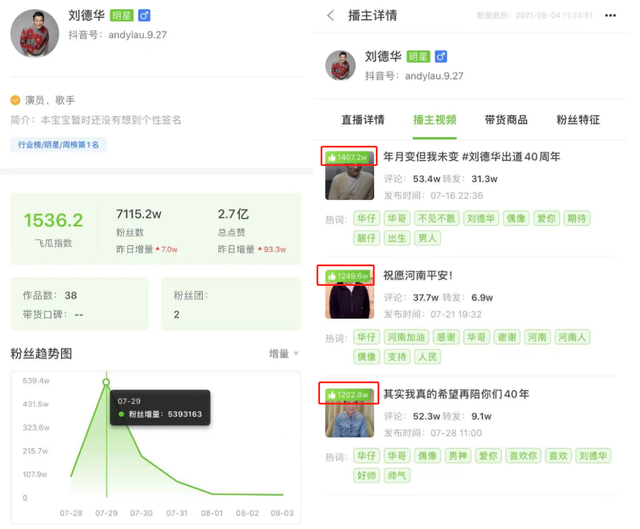The width and height of the screenshot is (640, 529).
Task: Click the 1407.2w likes badge on first video
Action: coord(348,157)
